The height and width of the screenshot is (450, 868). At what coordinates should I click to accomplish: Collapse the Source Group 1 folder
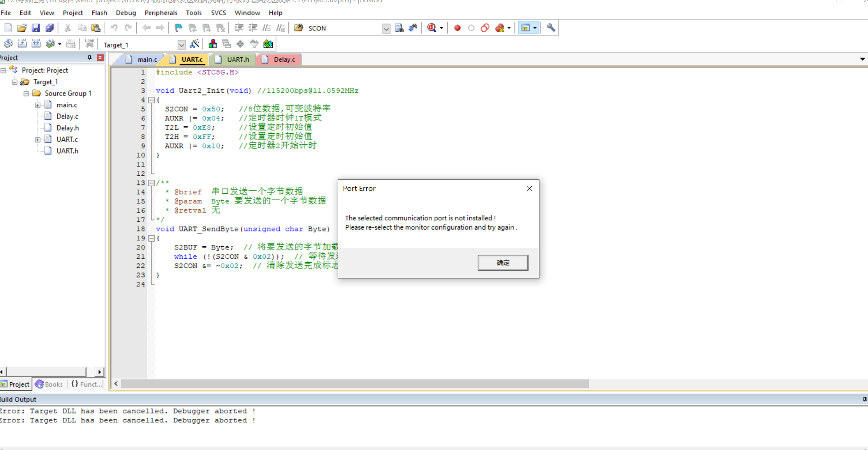(26, 94)
